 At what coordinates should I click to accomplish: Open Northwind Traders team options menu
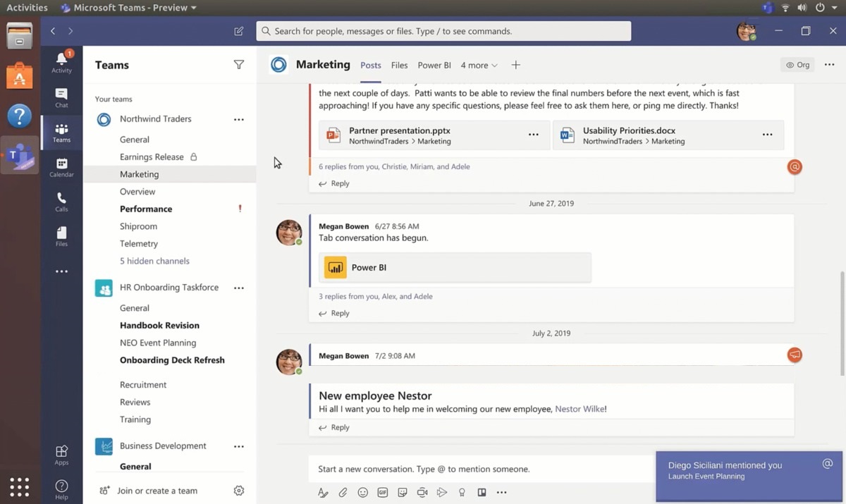[x=239, y=120]
